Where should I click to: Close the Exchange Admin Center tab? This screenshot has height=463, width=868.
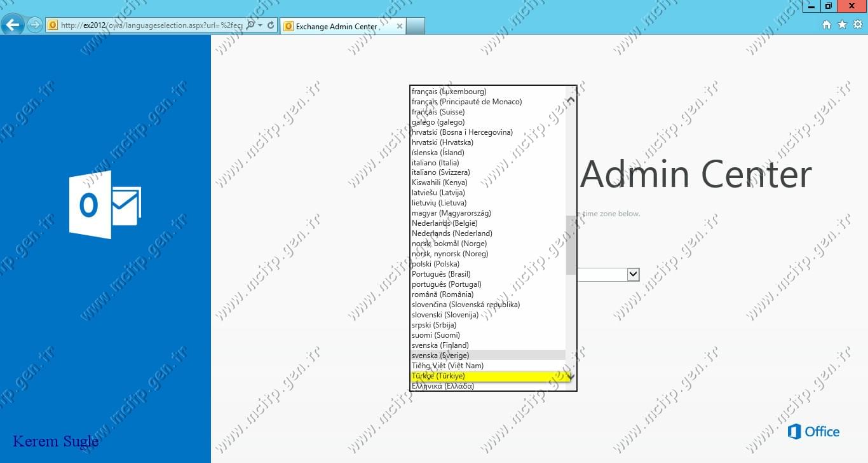coord(400,26)
